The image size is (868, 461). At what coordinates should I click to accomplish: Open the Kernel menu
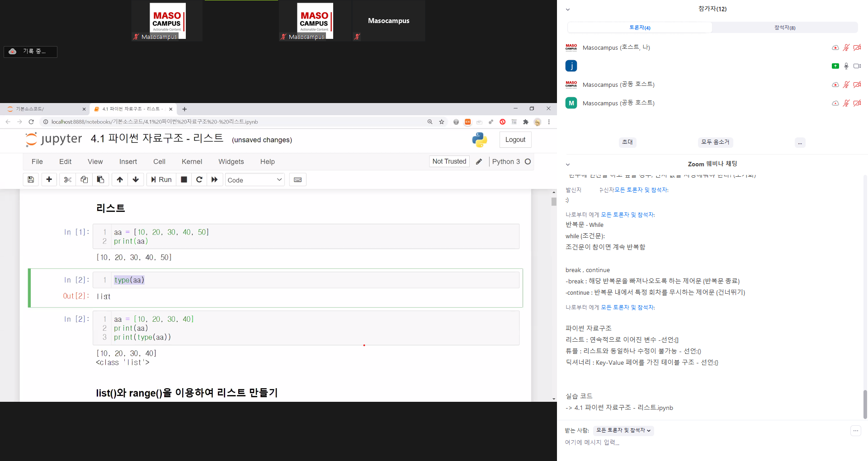[x=192, y=161]
